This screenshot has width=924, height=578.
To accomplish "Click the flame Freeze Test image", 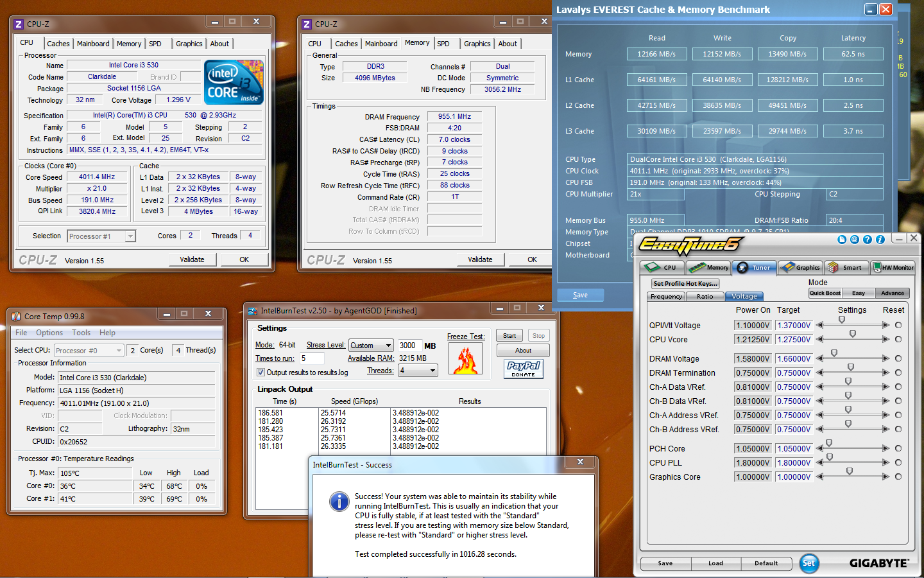I will 466,360.
